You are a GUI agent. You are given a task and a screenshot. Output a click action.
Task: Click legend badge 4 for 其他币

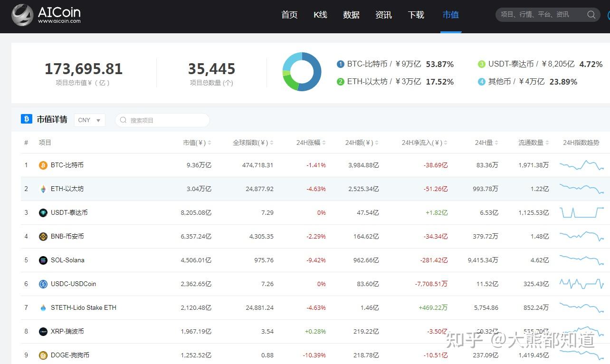coord(482,82)
